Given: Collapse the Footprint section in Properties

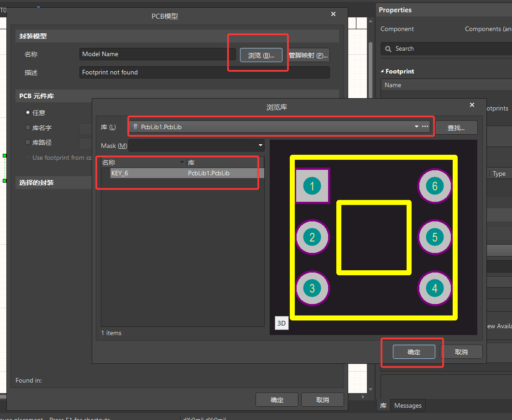Looking at the screenshot, I should 382,71.
